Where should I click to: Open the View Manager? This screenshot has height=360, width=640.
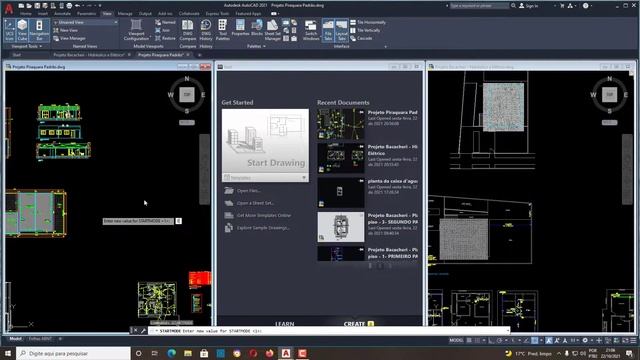pos(69,38)
